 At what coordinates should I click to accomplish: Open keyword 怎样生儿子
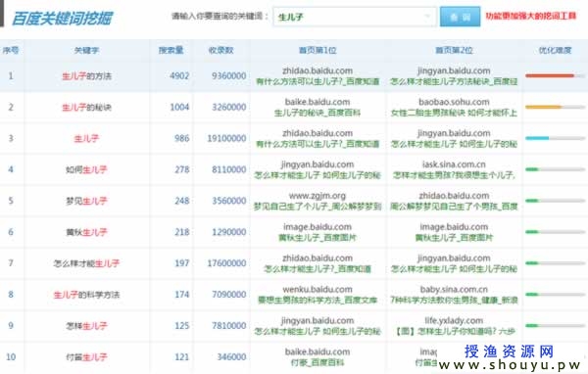click(x=86, y=326)
